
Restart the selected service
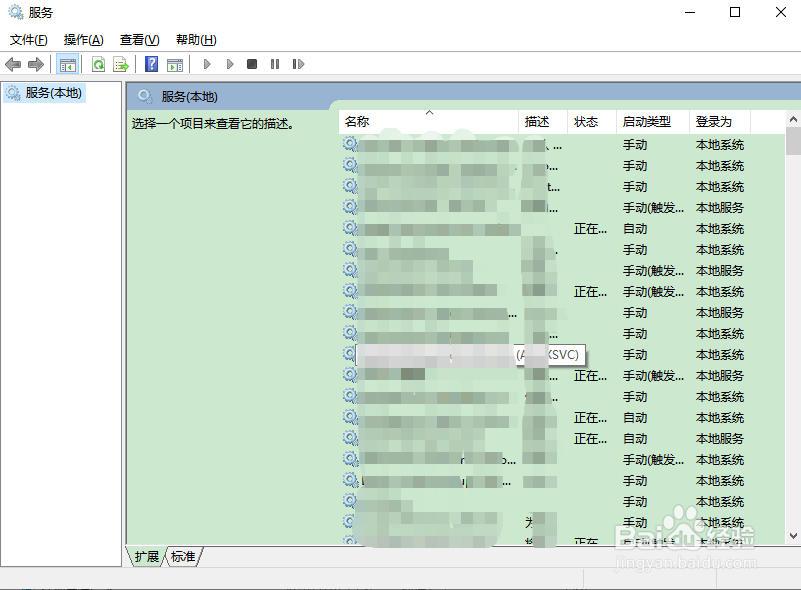[x=298, y=63]
